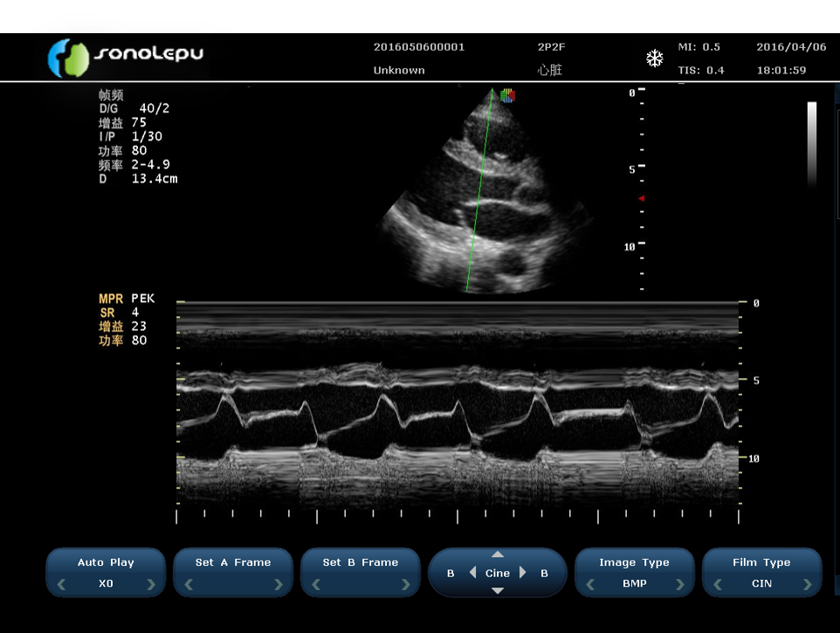The width and height of the screenshot is (840, 633).
Task: Click the Cine down triangle
Action: [x=498, y=590]
